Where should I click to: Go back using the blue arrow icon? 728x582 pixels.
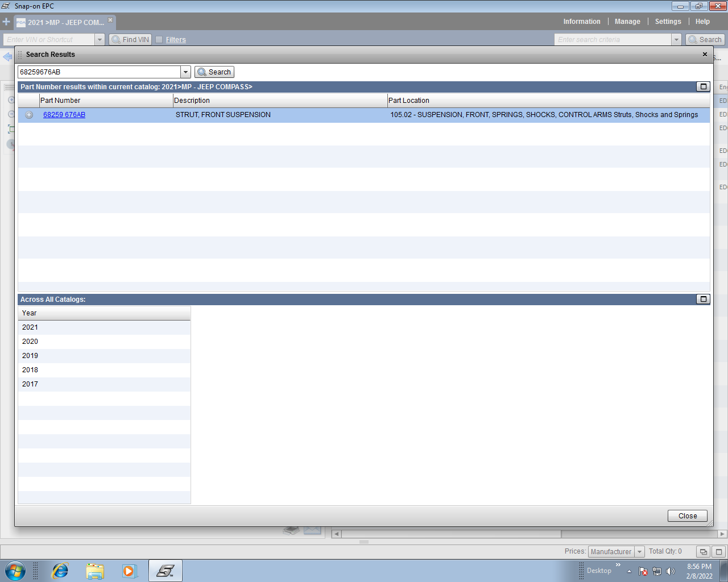[7, 57]
